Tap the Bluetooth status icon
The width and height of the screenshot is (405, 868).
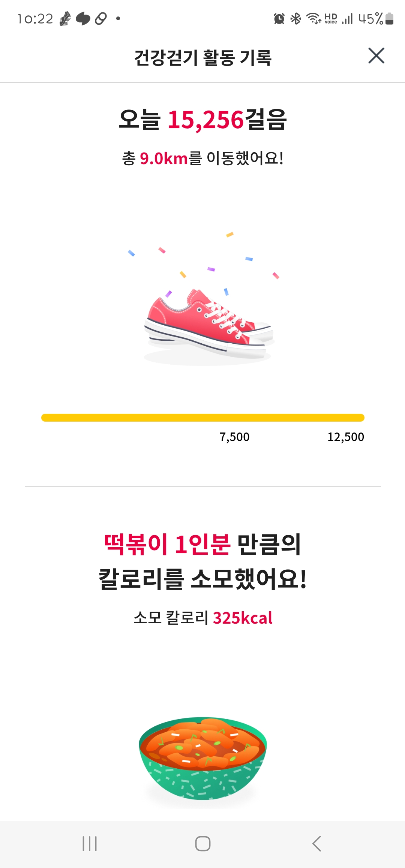pyautogui.click(x=296, y=18)
